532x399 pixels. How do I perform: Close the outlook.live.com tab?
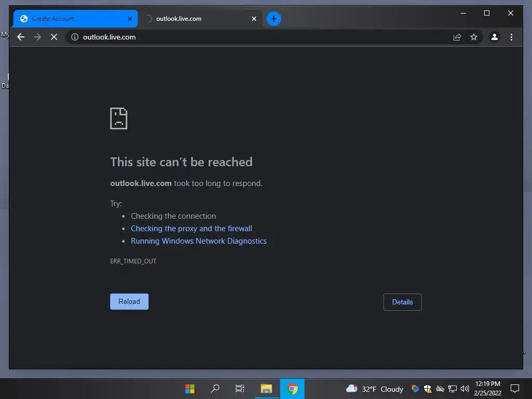click(x=254, y=19)
